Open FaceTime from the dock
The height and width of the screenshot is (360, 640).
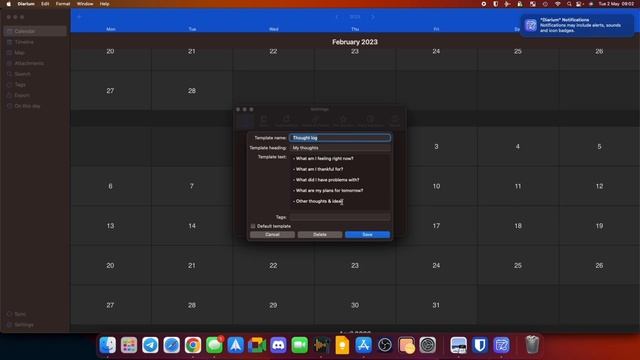pyautogui.click(x=299, y=345)
